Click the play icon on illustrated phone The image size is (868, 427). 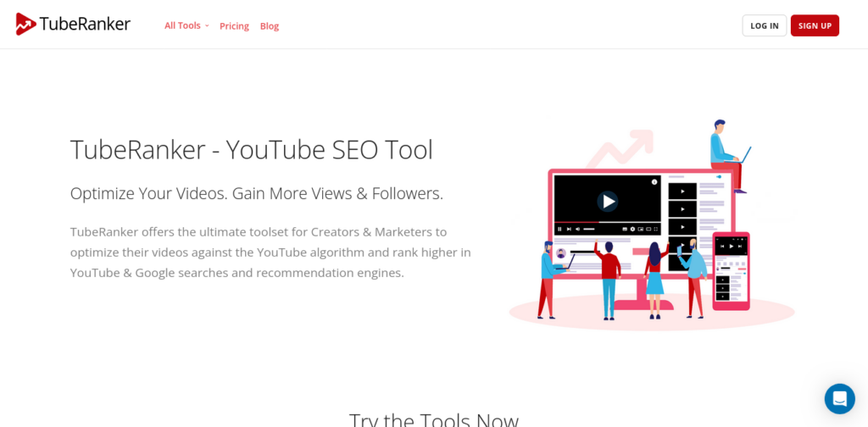pyautogui.click(x=732, y=246)
